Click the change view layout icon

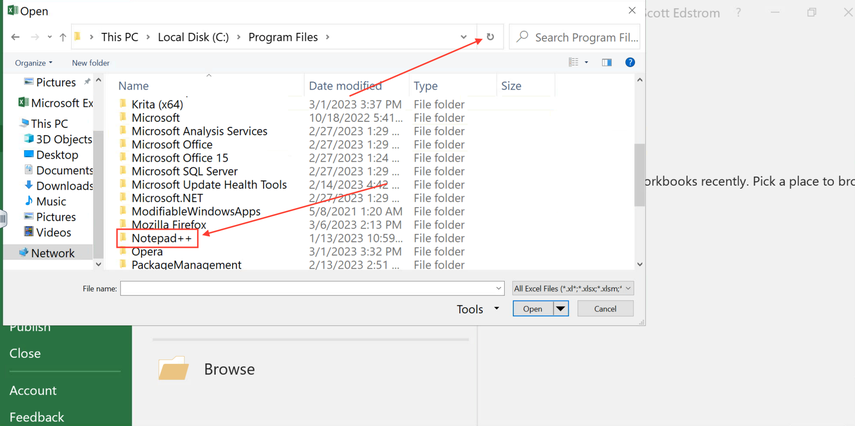click(x=573, y=62)
